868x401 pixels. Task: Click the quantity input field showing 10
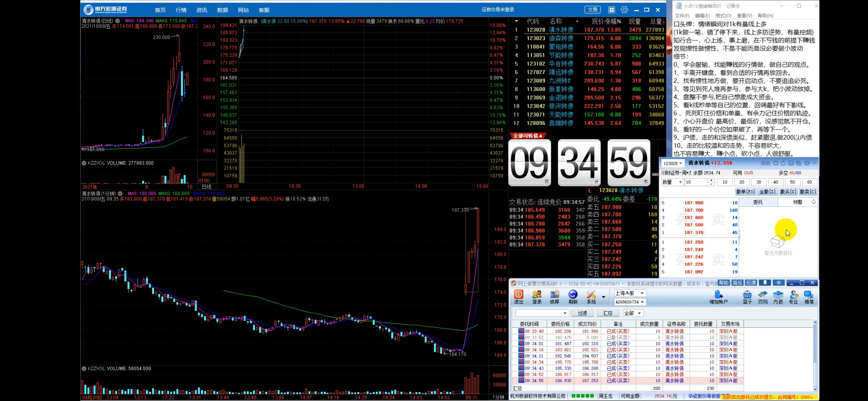click(x=696, y=182)
